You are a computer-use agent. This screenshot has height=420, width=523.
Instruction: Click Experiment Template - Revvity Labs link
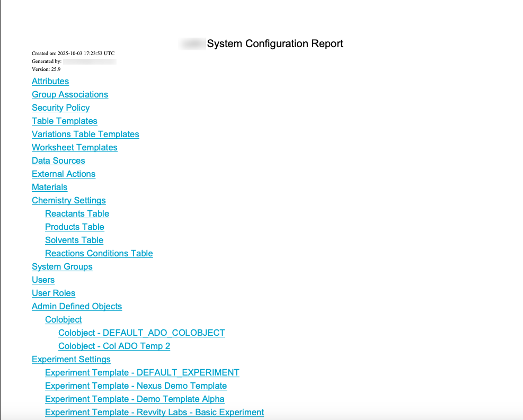154,412
